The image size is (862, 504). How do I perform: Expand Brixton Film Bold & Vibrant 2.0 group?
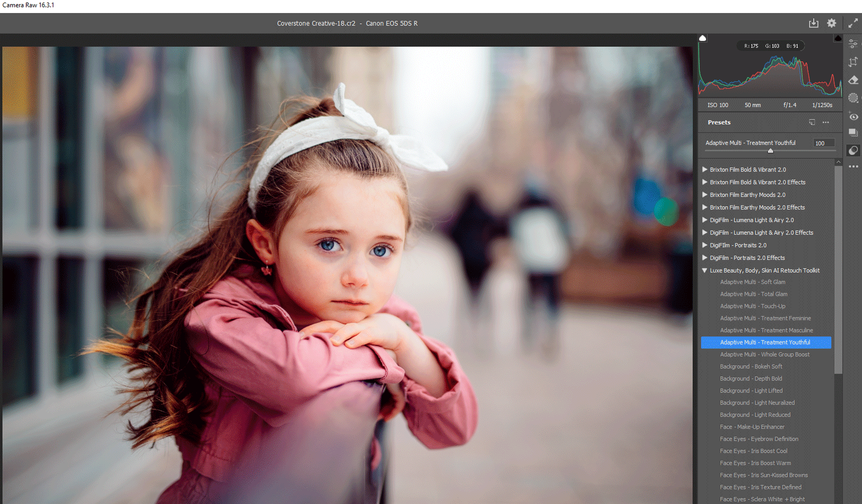(x=705, y=170)
